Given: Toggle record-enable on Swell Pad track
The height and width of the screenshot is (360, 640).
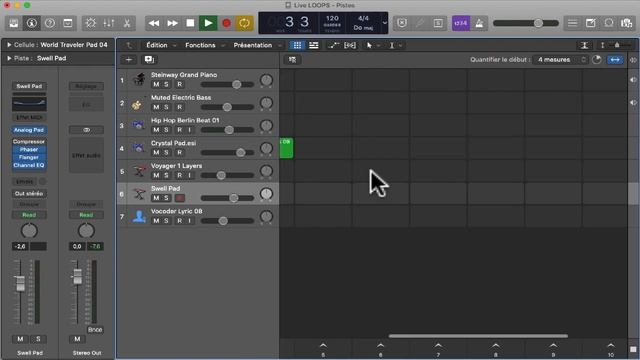Looking at the screenshot, I should tap(180, 198).
